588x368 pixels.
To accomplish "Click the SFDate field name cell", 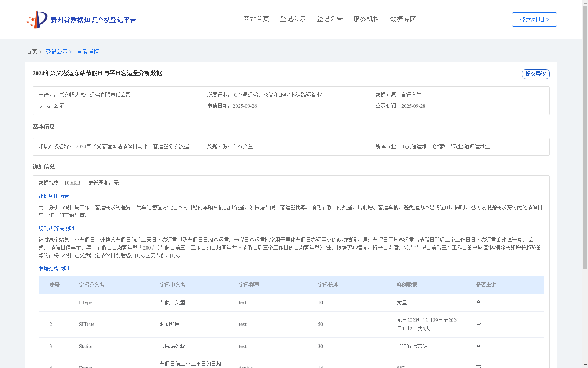I will (x=87, y=325).
